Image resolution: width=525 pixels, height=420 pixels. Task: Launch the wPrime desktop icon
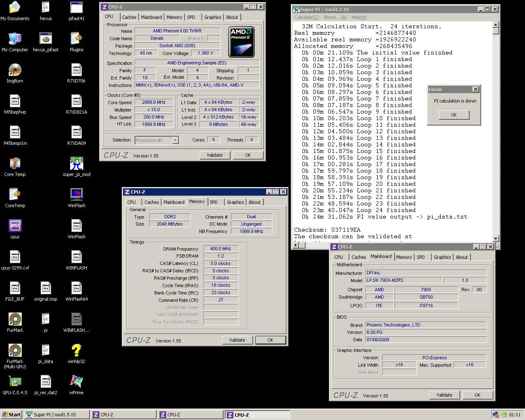pos(76,385)
